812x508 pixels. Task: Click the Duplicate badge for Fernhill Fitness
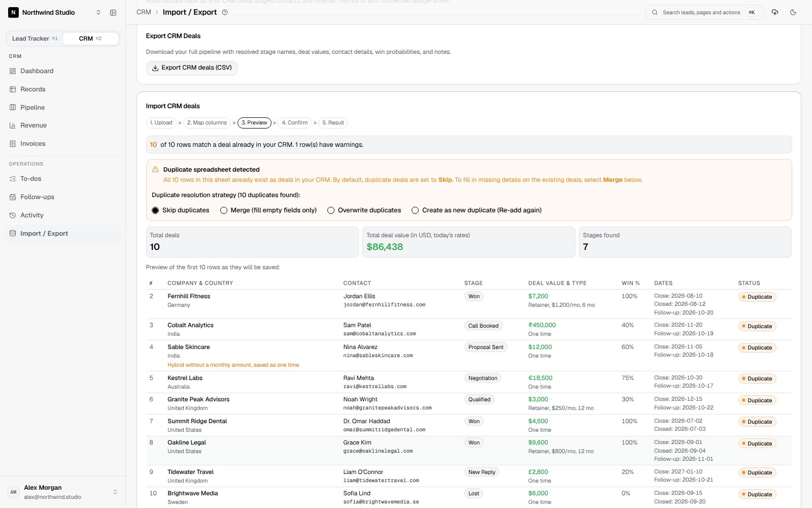click(757, 297)
